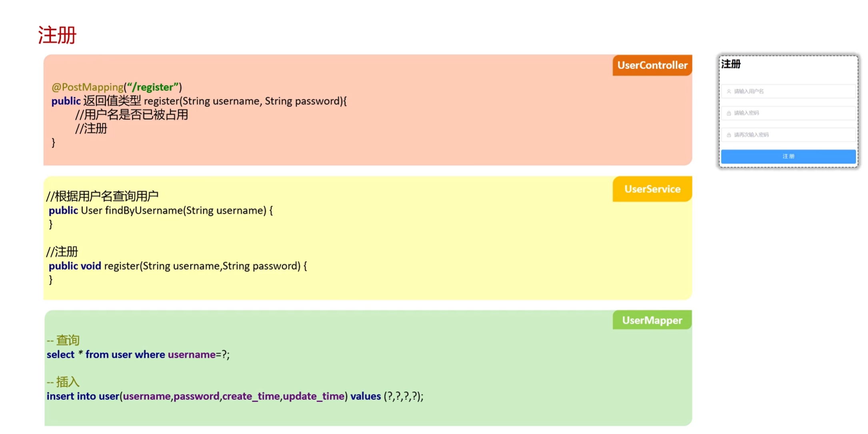
Task: Click the 注册 heading inside the form
Action: (731, 64)
